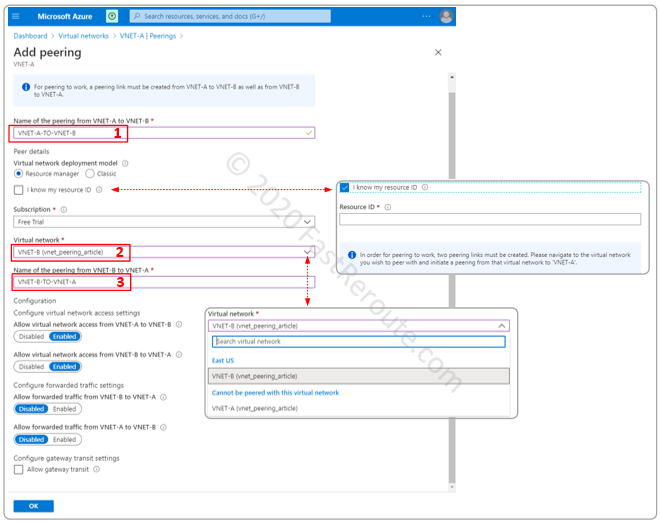Click the VNET-A-TO-VNET-B peering name field

coord(164,133)
